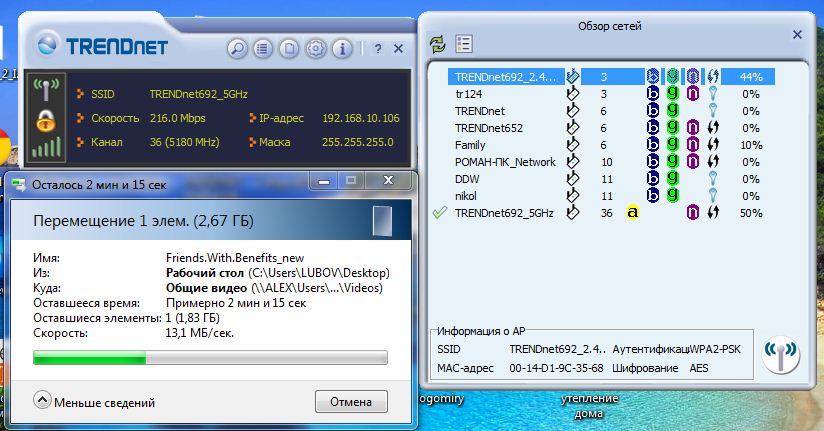Click the Обзор сетей window title
Image resolution: width=824 pixels, height=431 pixels.
click(x=610, y=26)
